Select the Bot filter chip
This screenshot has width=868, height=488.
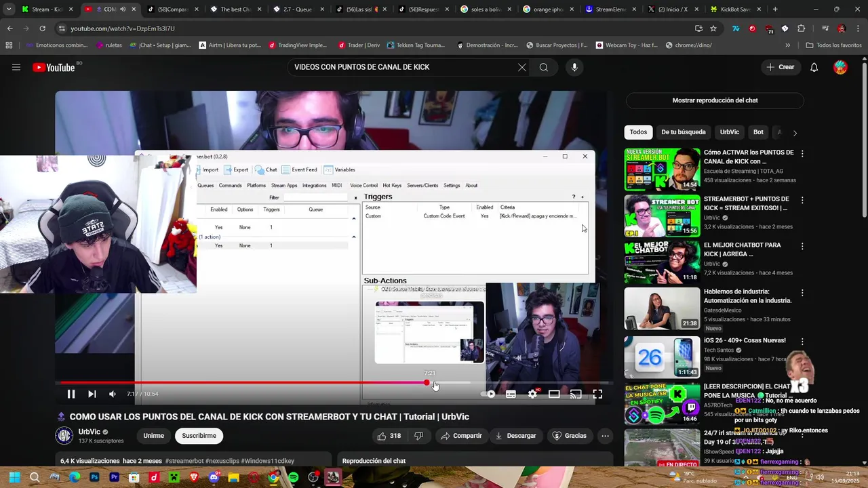point(758,132)
